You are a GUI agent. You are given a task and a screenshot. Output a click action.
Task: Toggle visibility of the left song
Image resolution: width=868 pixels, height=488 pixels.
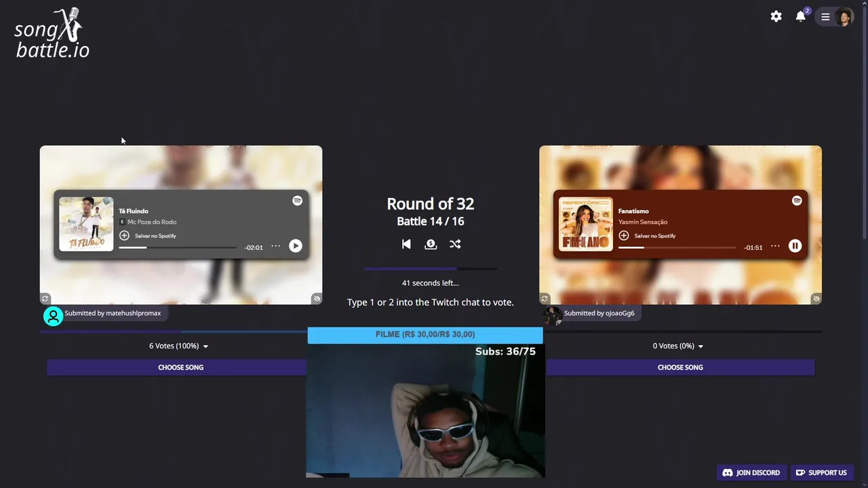click(317, 299)
